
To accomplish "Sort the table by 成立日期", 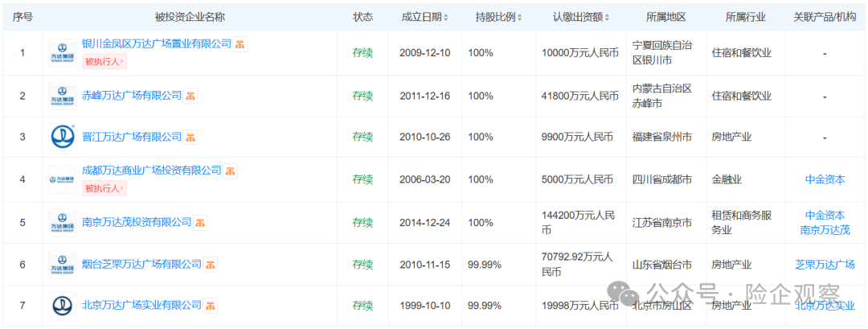I will click(425, 17).
